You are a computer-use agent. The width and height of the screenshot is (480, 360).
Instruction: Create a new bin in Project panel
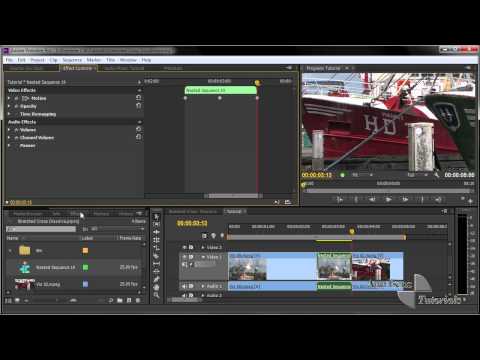pyautogui.click(x=120, y=300)
